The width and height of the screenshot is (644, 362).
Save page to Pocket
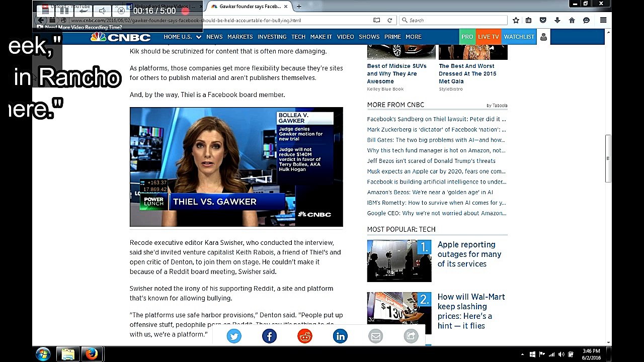(543, 20)
